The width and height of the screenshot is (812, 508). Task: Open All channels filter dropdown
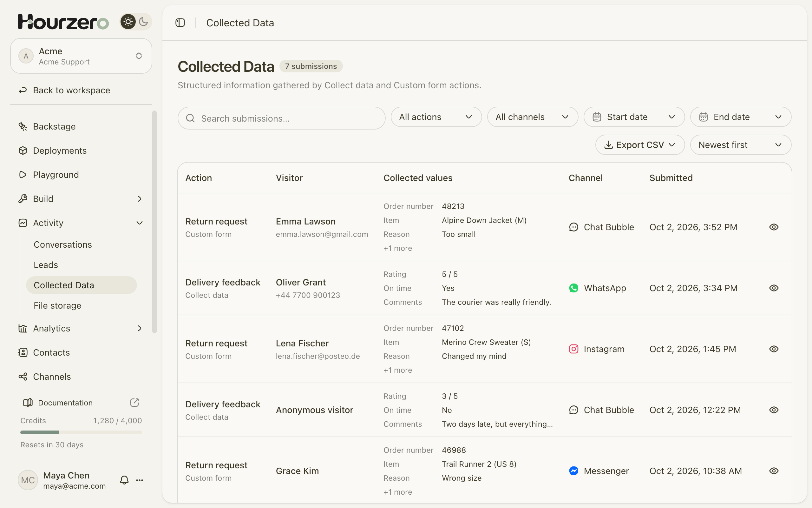tap(533, 117)
